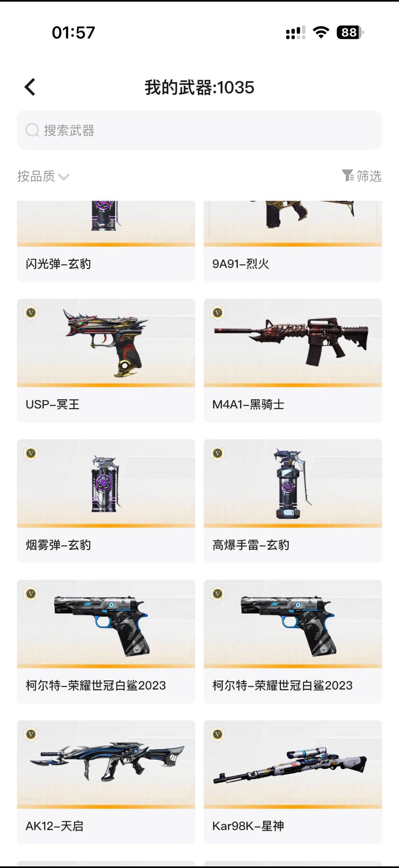Click the search magnifier icon
This screenshot has height=868, width=399.
click(x=33, y=130)
